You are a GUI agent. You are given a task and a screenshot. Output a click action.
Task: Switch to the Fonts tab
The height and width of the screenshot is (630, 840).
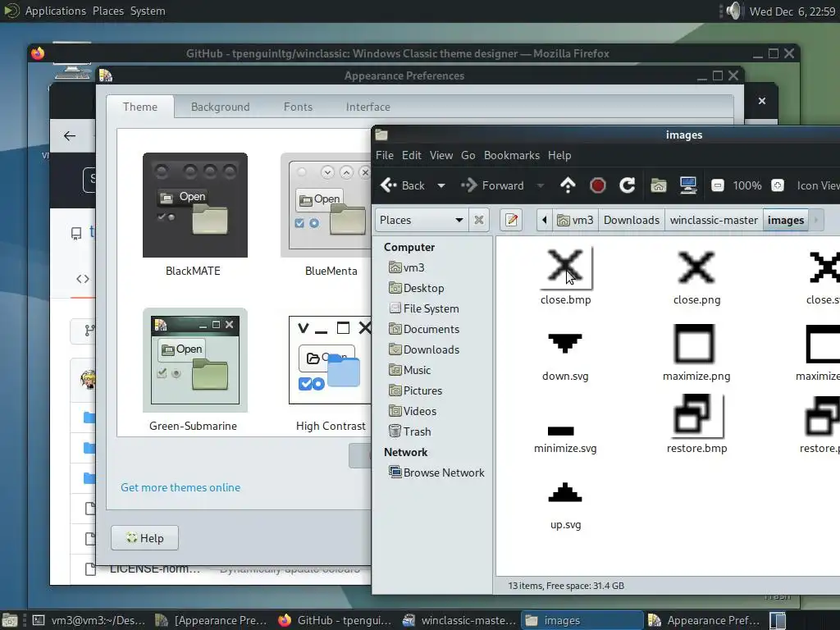point(298,107)
